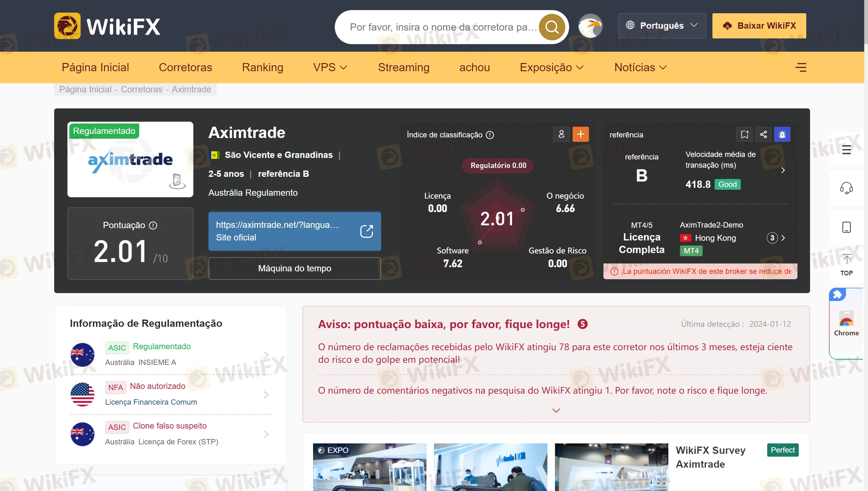868x491 pixels.
Task: Open the Ranking nav item
Action: tap(262, 67)
